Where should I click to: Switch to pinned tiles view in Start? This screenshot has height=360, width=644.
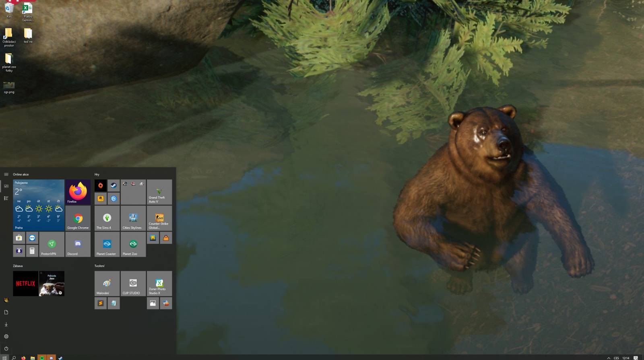(6, 186)
